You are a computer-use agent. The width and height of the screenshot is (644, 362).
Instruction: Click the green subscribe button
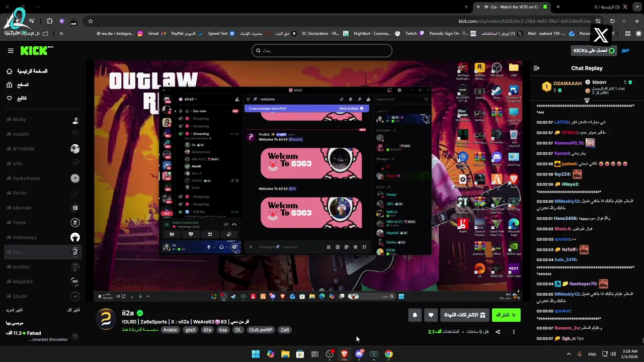[506, 315]
